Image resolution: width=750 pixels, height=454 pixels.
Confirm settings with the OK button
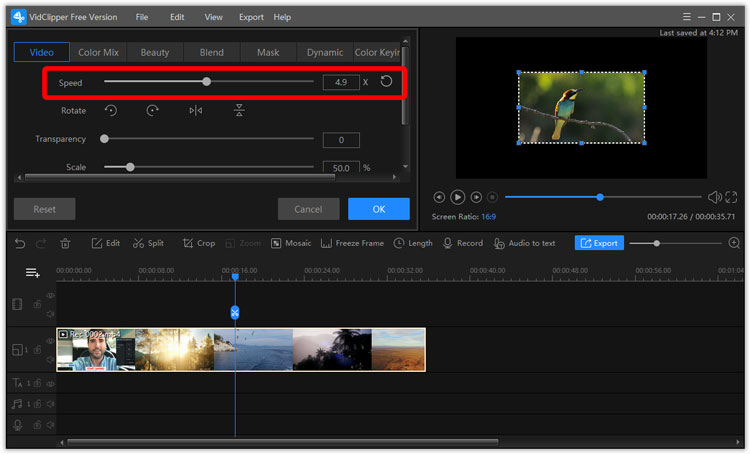379,209
